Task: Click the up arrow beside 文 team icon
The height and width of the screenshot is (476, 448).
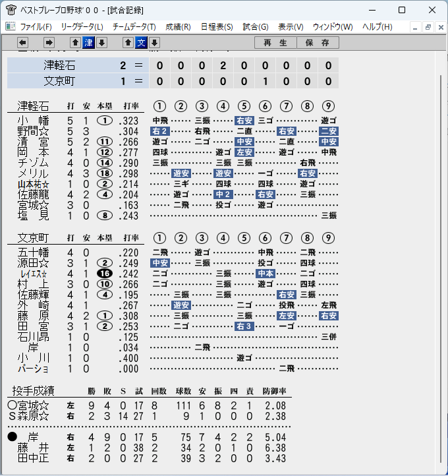Action: click(128, 42)
